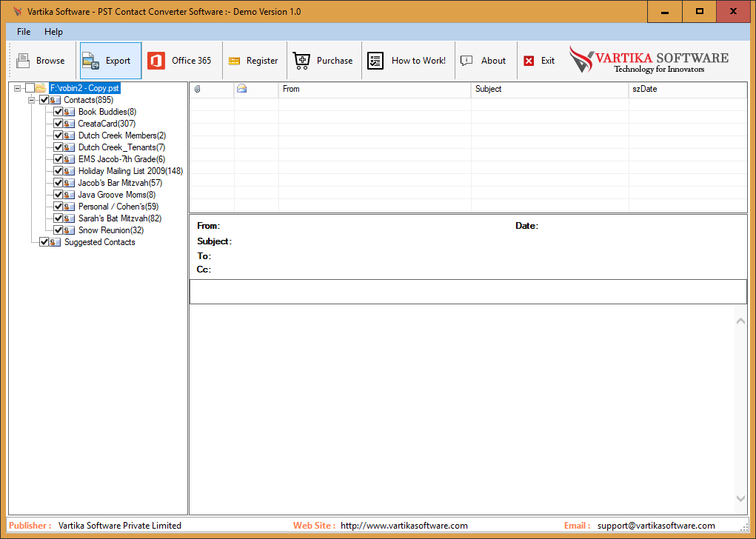The image size is (756, 539).
Task: Click the EMS Jacob-7th Grade card icon
Action: (x=70, y=159)
